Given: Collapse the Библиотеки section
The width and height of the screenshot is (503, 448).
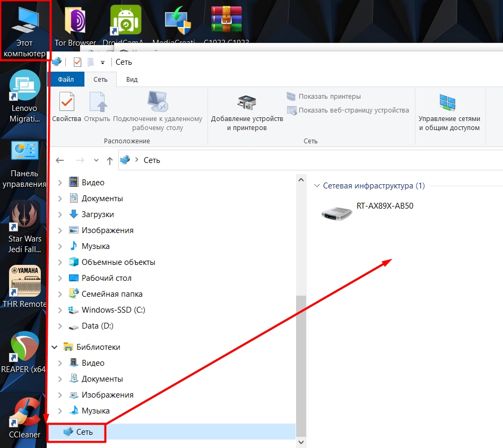Looking at the screenshot, I should 55,347.
